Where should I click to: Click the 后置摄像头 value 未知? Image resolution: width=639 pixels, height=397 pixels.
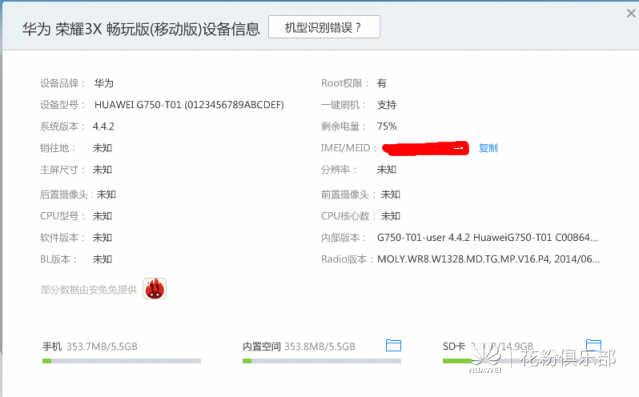point(106,194)
